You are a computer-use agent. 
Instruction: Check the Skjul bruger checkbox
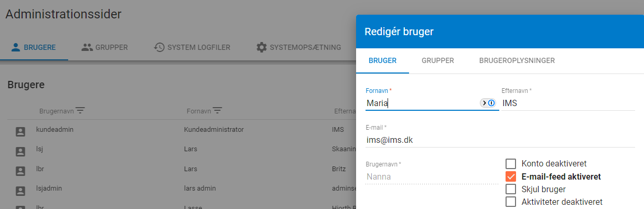pos(511,189)
